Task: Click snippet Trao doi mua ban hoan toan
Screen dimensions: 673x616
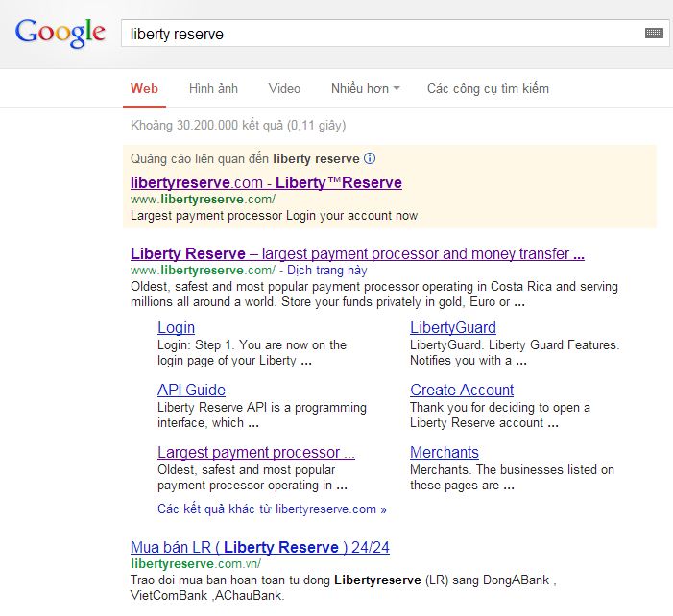Action: (344, 587)
